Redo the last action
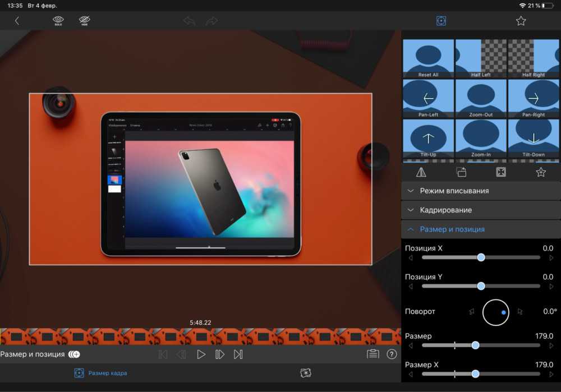561x392 pixels. pos(211,21)
